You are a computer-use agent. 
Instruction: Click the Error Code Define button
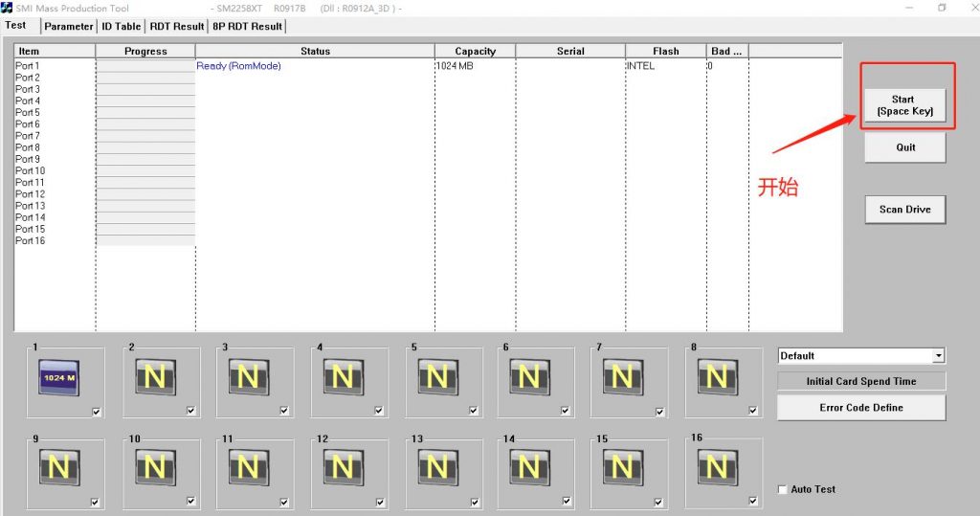click(x=860, y=408)
